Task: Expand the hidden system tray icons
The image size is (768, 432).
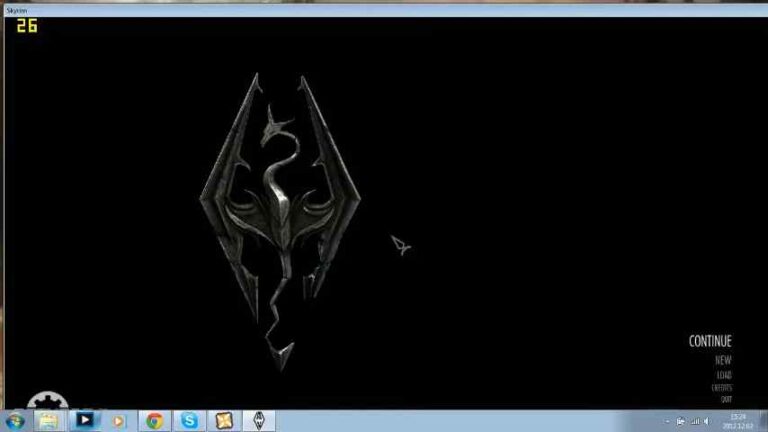Action: pos(667,421)
